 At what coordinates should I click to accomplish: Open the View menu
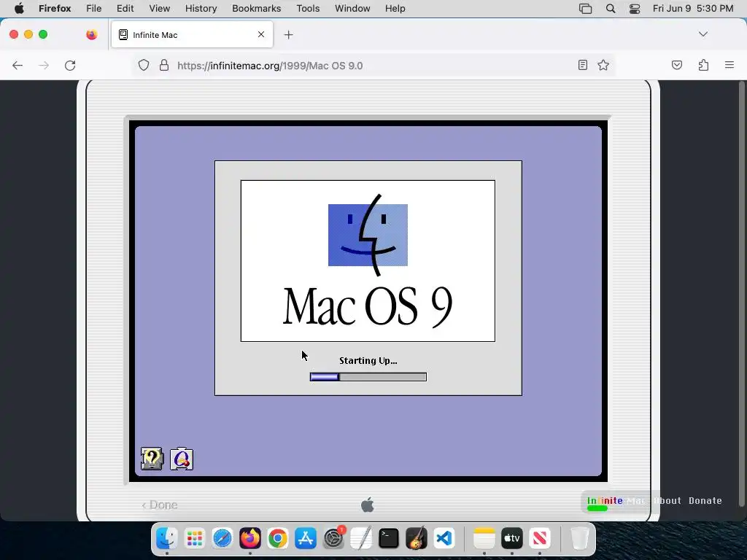click(x=160, y=9)
